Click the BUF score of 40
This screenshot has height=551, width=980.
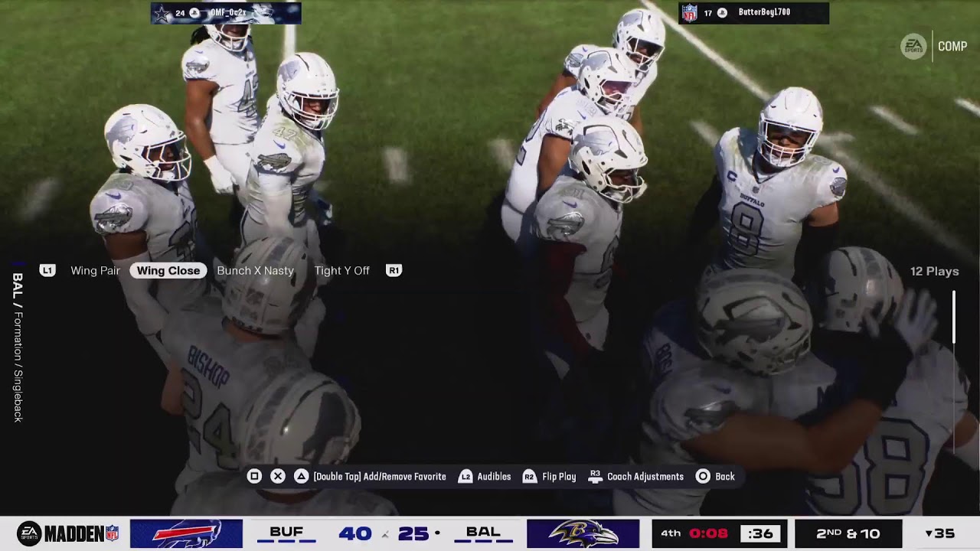(x=355, y=533)
